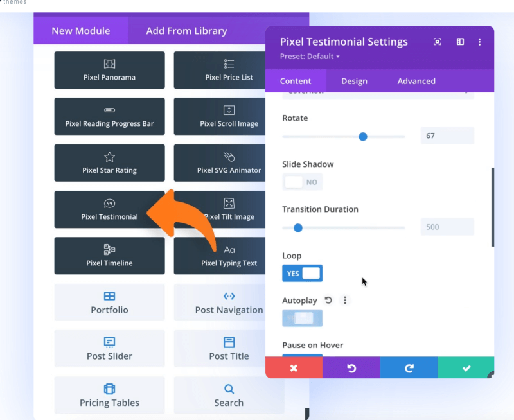Save settings with green checkmark

click(x=466, y=368)
